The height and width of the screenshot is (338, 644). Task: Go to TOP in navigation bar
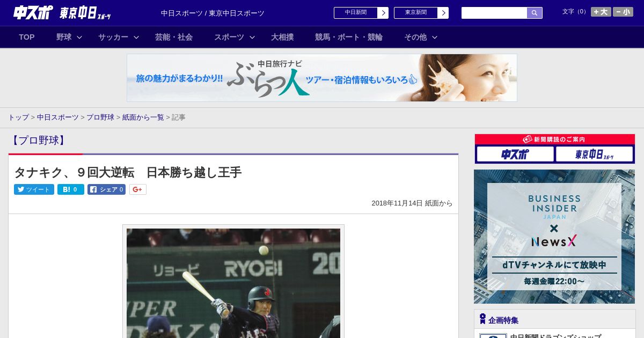tap(27, 37)
